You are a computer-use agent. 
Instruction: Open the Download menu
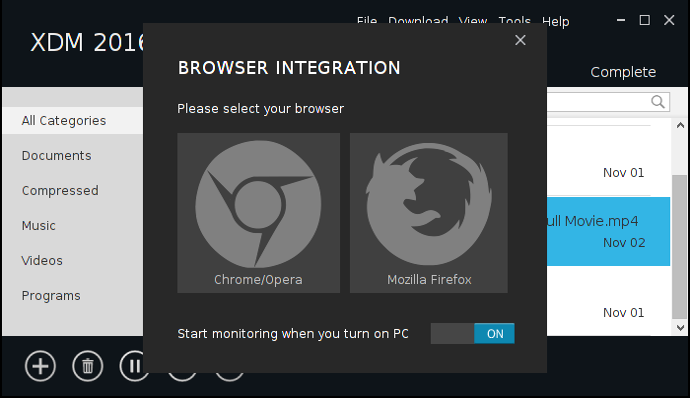(418, 20)
